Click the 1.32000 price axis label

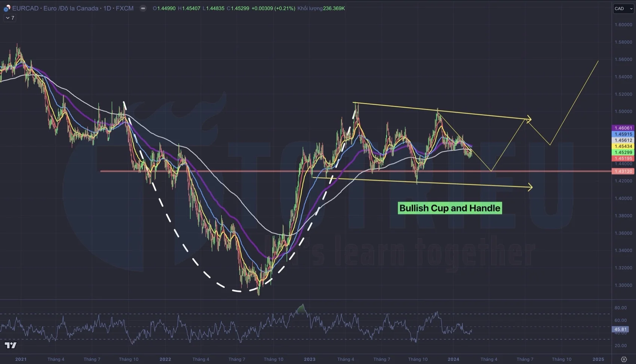click(x=623, y=268)
